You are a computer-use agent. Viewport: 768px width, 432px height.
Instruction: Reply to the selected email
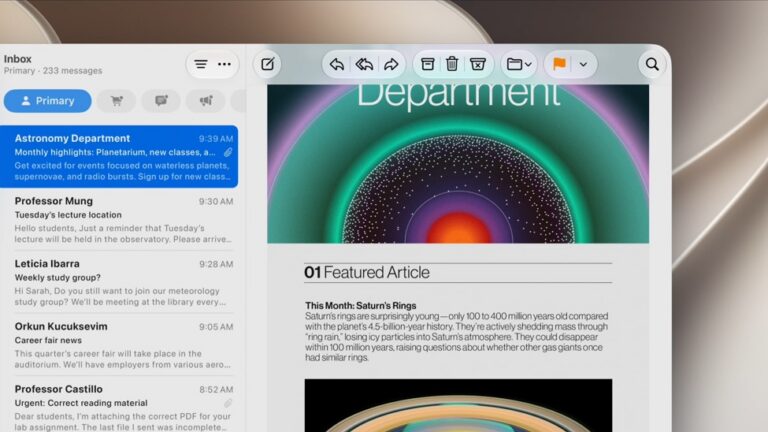pyautogui.click(x=336, y=64)
